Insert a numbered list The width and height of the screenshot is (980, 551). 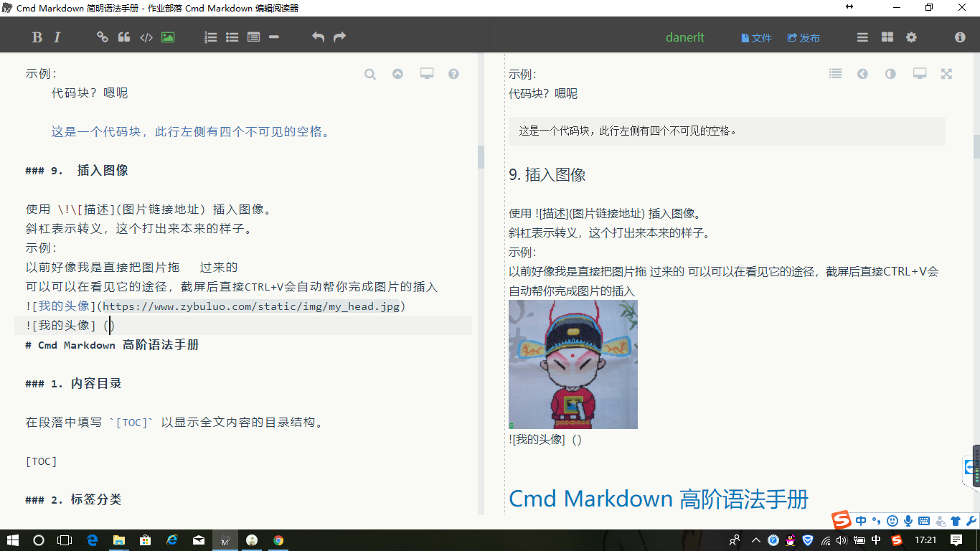tap(211, 37)
